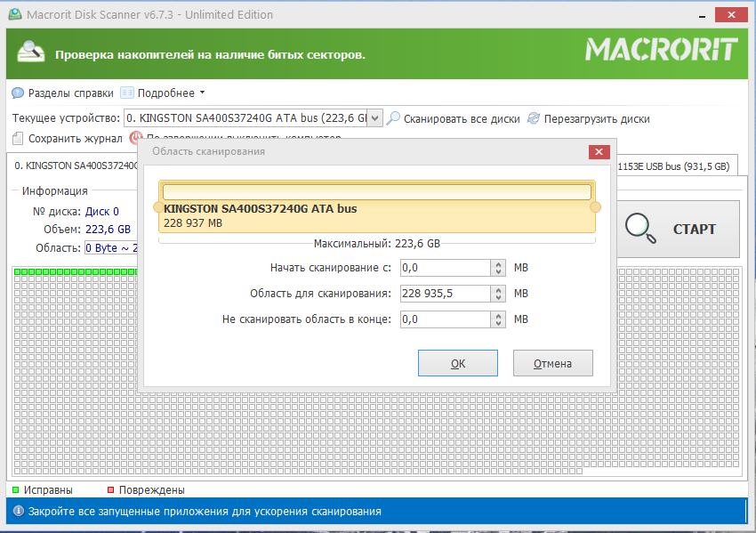This screenshot has width=756, height=533.
Task: Click Сканировать все диски
Action: click(x=462, y=118)
